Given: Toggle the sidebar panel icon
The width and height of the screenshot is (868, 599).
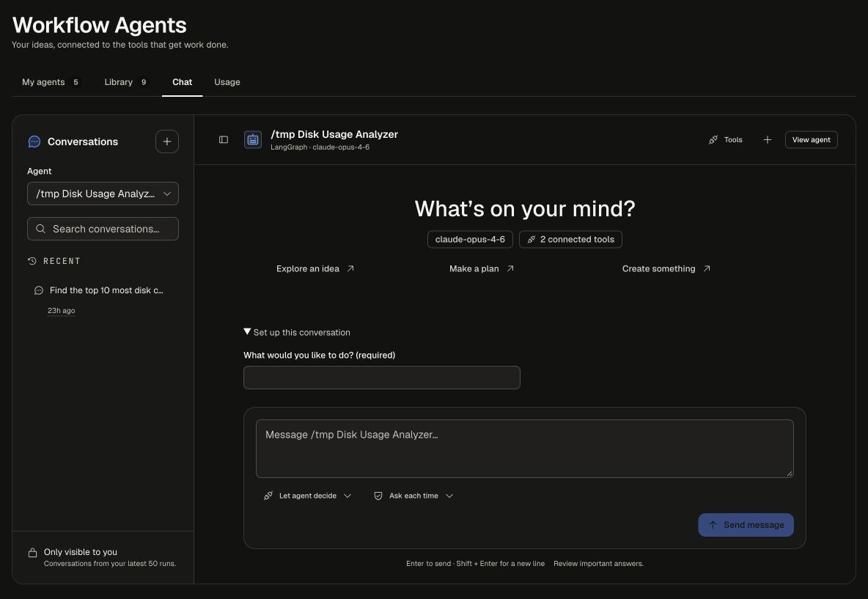Looking at the screenshot, I should click(x=224, y=139).
